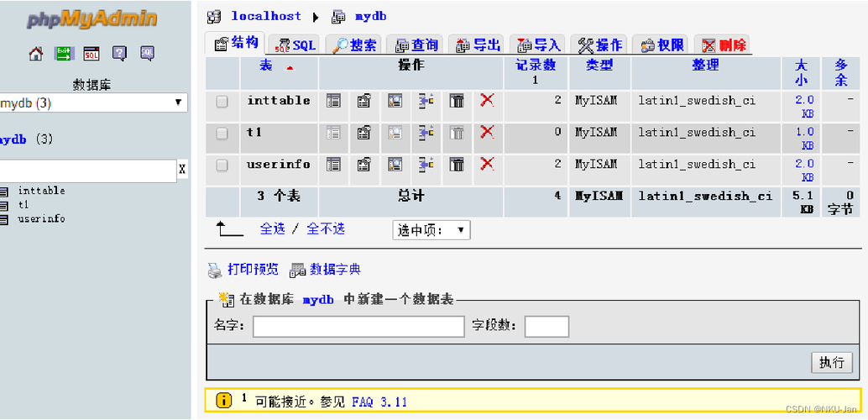Image resolution: width=868 pixels, height=420 pixels.
Task: Tick the checkbox for userinfo
Action: click(x=222, y=165)
